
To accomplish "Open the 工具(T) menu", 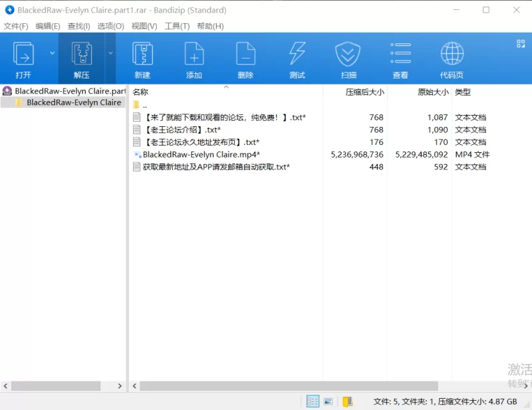I will point(177,26).
